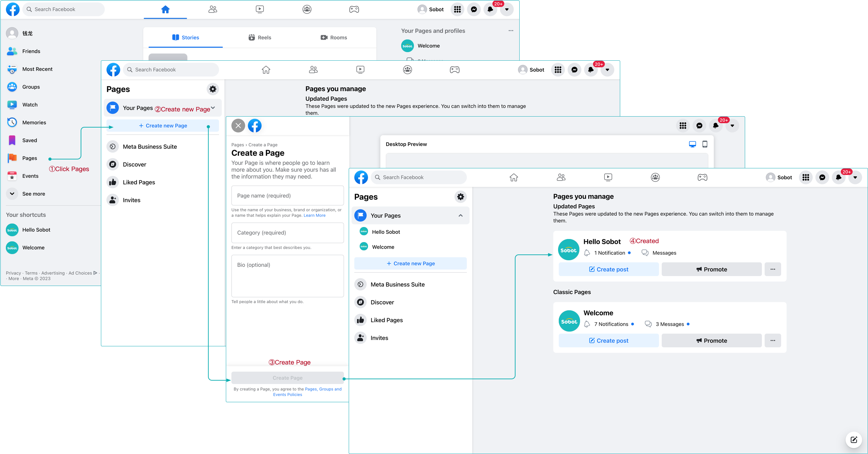Open Events in the left sidebar

(30, 176)
